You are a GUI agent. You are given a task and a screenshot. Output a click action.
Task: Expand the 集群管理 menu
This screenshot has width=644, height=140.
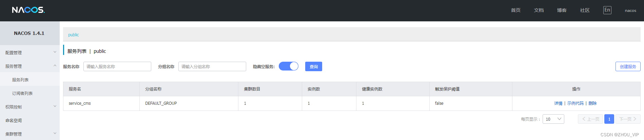tap(30, 134)
